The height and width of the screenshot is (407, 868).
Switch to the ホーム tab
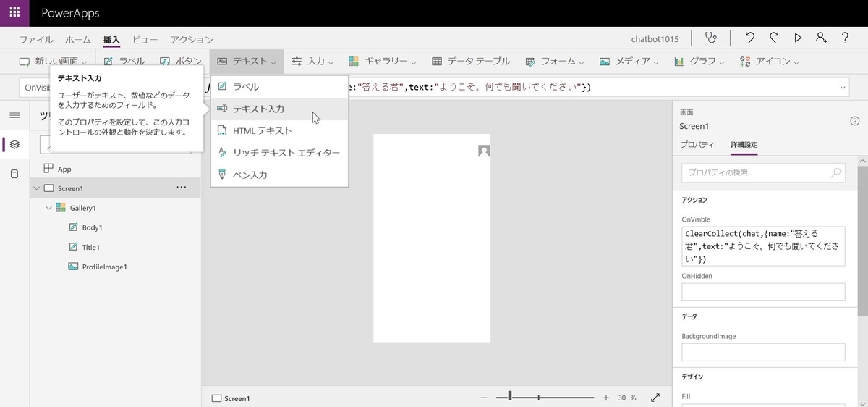tap(78, 40)
